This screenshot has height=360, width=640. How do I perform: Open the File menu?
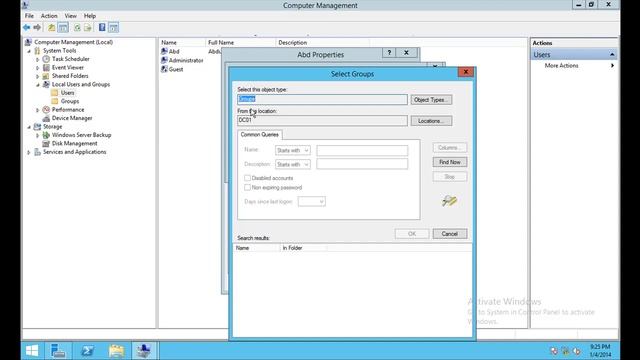[29, 16]
